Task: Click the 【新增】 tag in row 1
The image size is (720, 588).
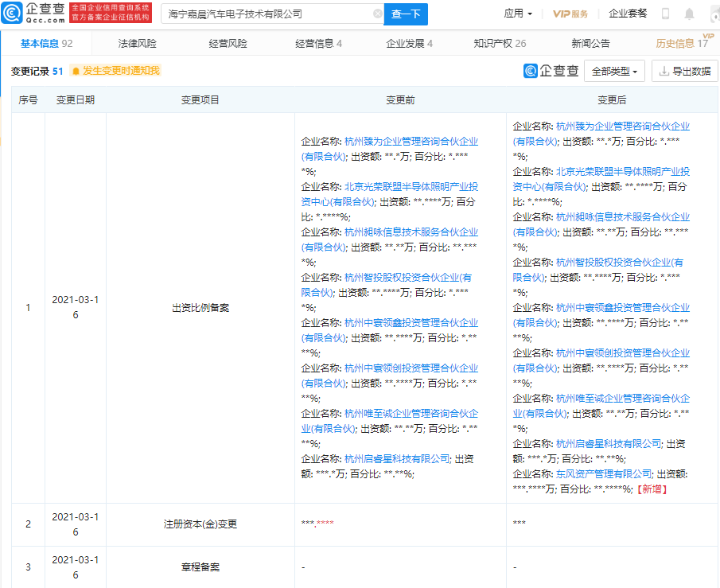Action: click(x=652, y=489)
